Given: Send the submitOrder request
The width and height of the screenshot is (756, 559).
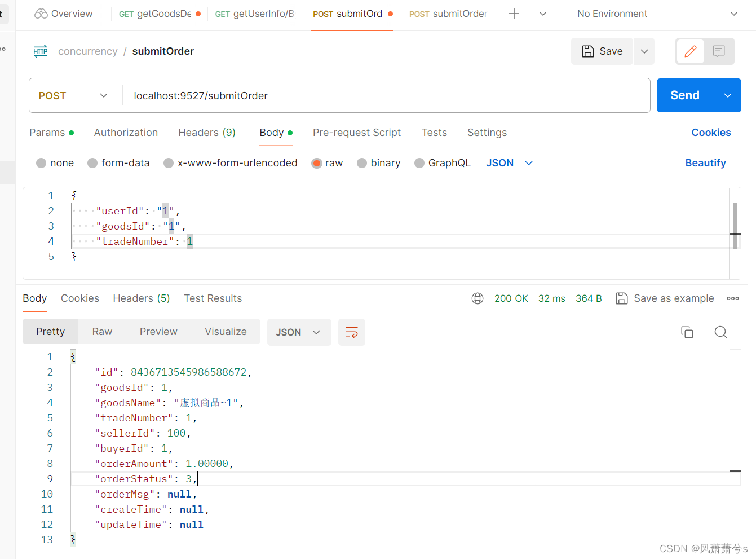Looking at the screenshot, I should (684, 95).
